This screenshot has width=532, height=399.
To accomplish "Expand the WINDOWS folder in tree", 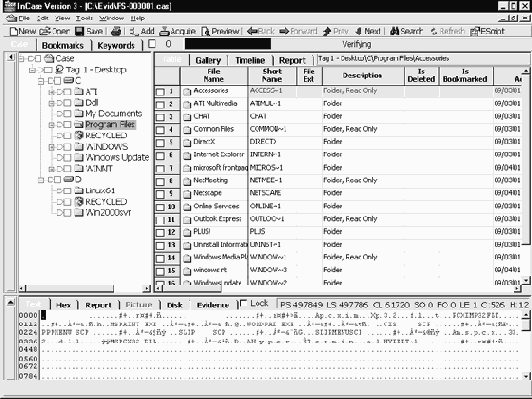I will click(51, 147).
